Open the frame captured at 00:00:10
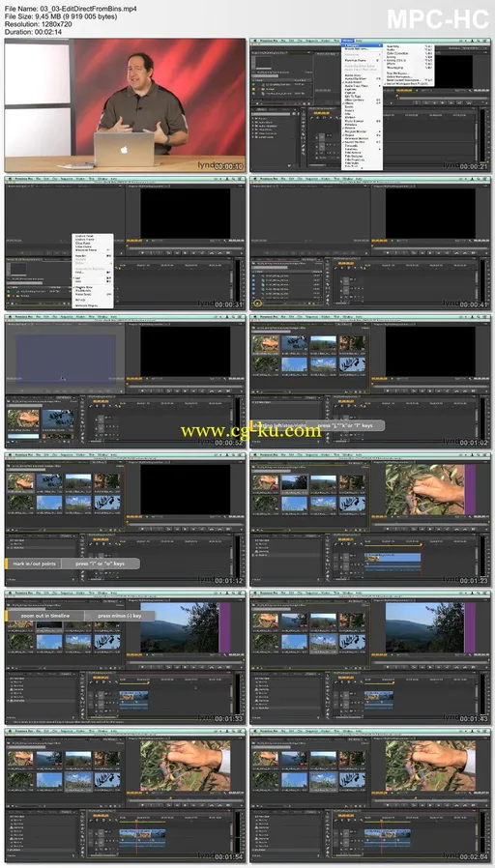The width and height of the screenshot is (495, 868). (x=125, y=105)
